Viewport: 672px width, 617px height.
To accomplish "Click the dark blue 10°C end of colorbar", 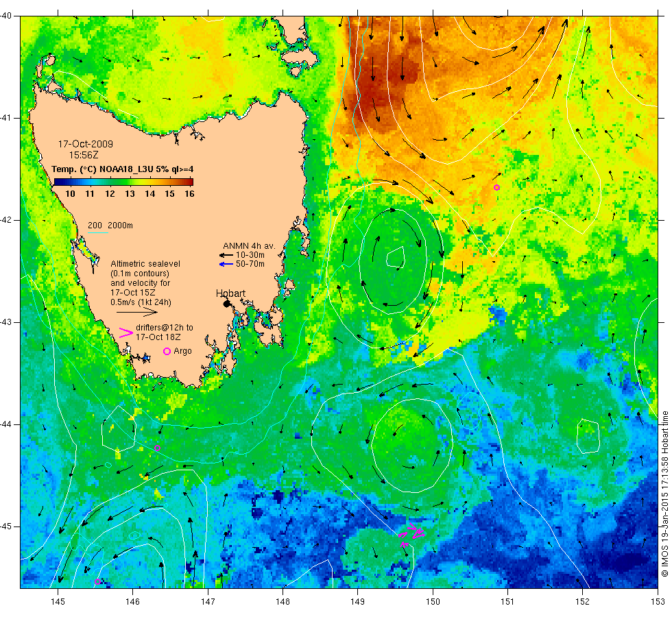I will pos(58,182).
